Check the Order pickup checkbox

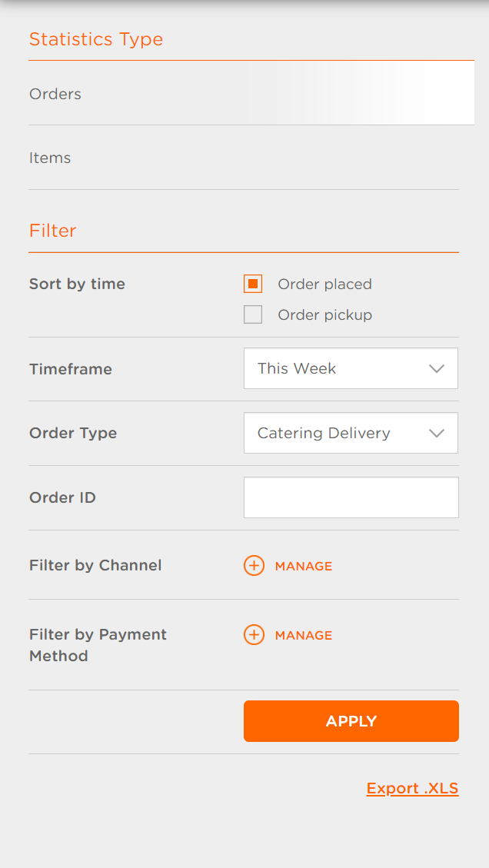click(253, 314)
